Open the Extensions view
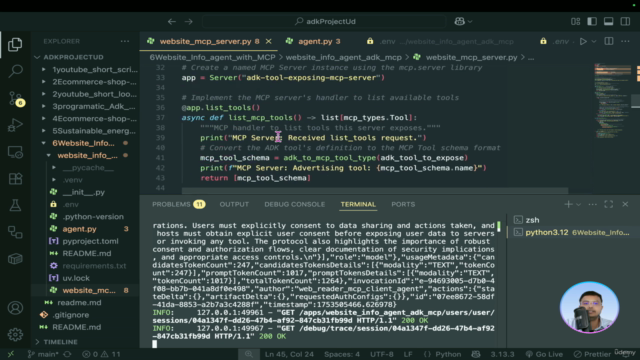Image resolution: width=640 pixels, height=360 pixels. (15, 179)
